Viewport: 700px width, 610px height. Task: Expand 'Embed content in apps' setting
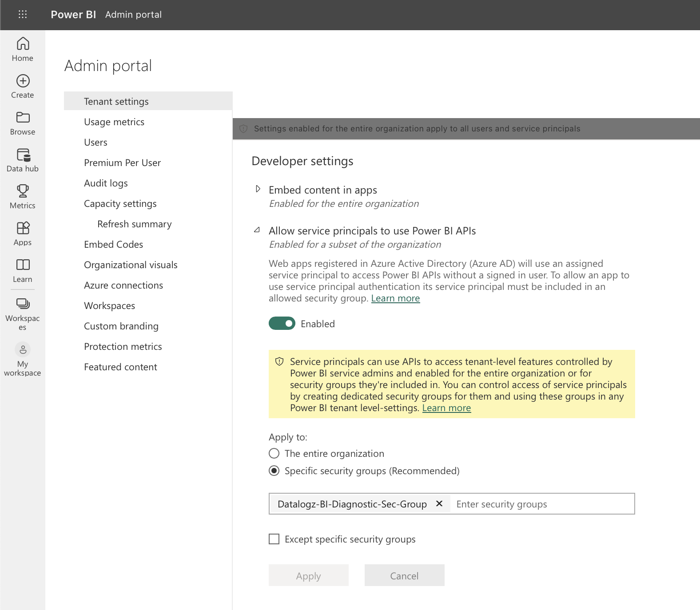(x=258, y=189)
